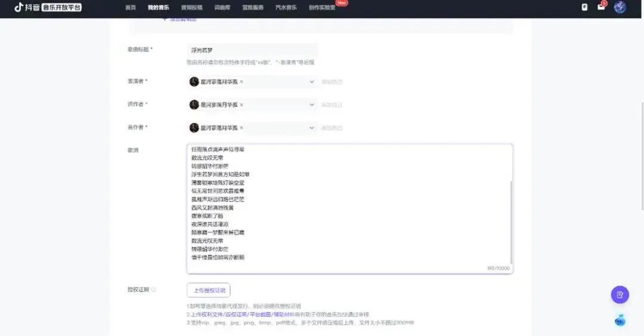
Task: Remove performer tag 星河寥落月华孤 in 表演者
Action: point(241,82)
